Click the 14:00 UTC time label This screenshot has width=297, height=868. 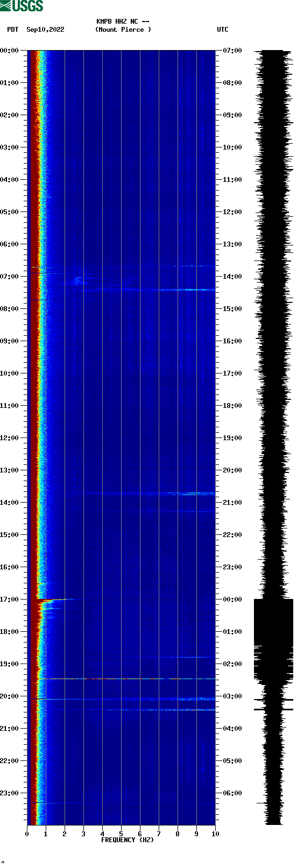(232, 277)
